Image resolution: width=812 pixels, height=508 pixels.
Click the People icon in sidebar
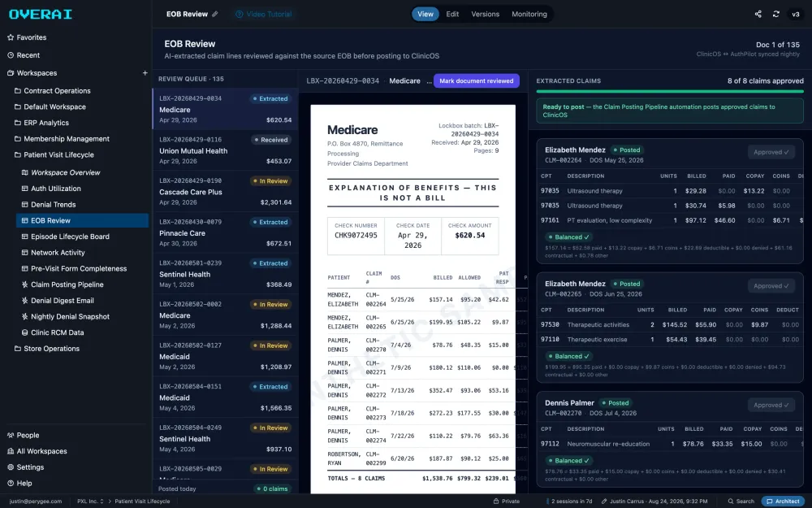11,436
